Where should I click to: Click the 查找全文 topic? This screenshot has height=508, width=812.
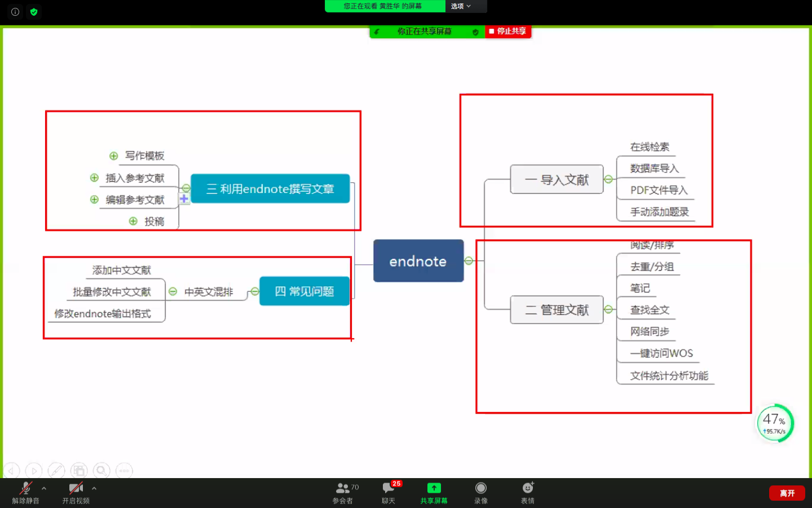[x=650, y=310]
